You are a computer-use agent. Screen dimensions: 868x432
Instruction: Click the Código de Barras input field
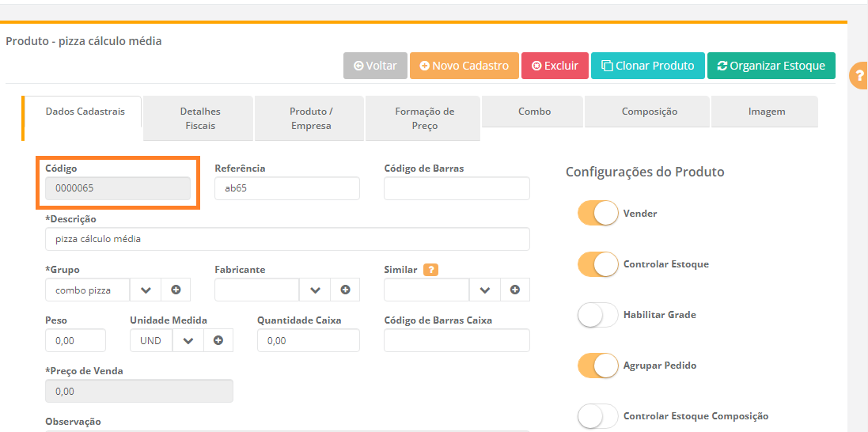[x=457, y=188]
